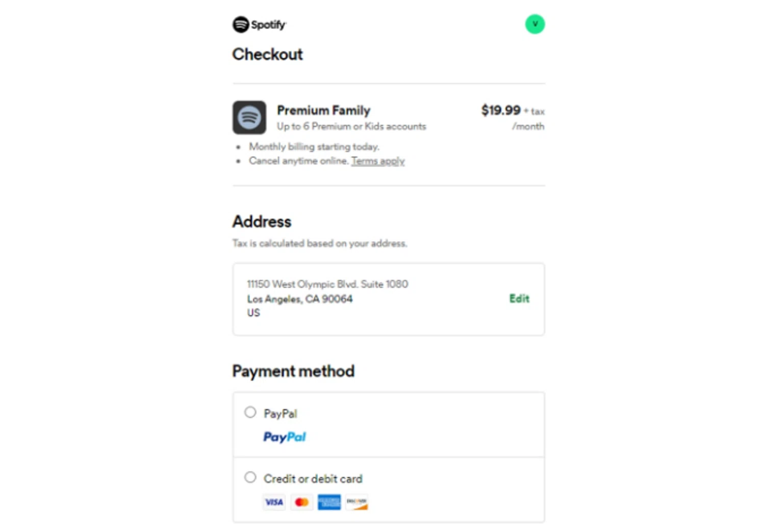Click the PayPal option label text
Screen dimensions: 765x532
point(280,413)
